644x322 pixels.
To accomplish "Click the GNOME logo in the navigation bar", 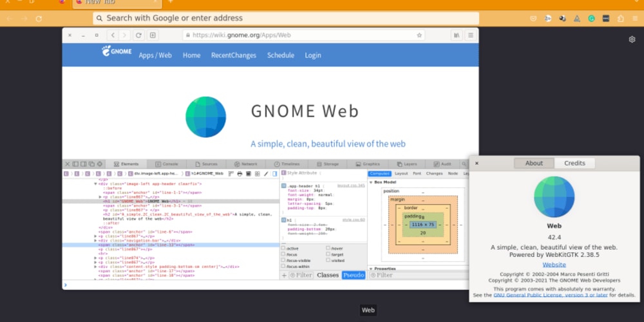I will click(x=116, y=52).
